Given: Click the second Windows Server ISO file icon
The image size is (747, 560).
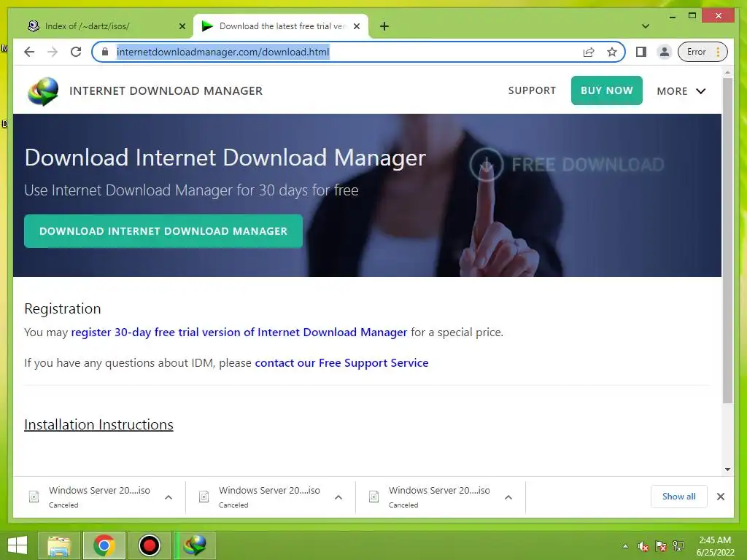Looking at the screenshot, I should (204, 497).
